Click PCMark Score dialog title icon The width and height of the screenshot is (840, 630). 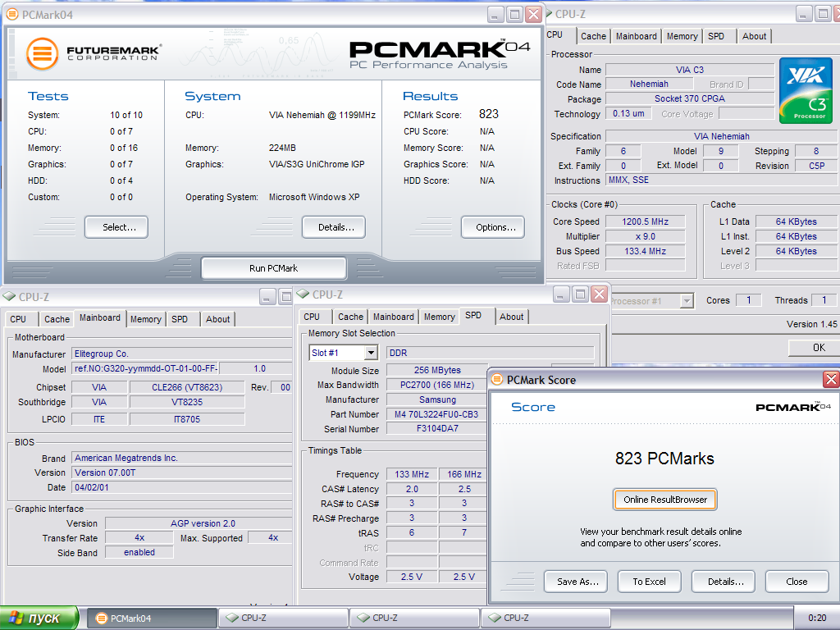pyautogui.click(x=497, y=380)
